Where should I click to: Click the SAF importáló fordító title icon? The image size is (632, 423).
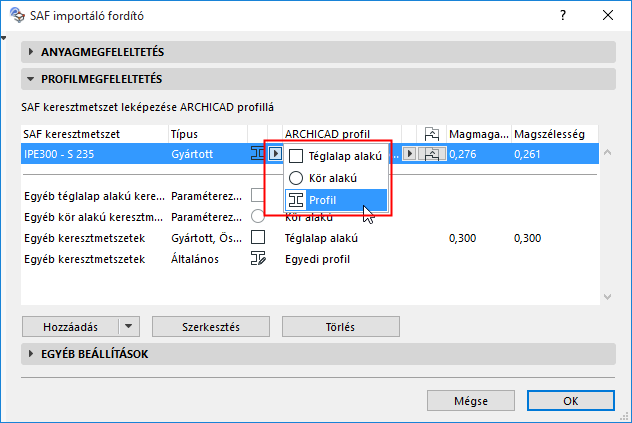point(17,15)
